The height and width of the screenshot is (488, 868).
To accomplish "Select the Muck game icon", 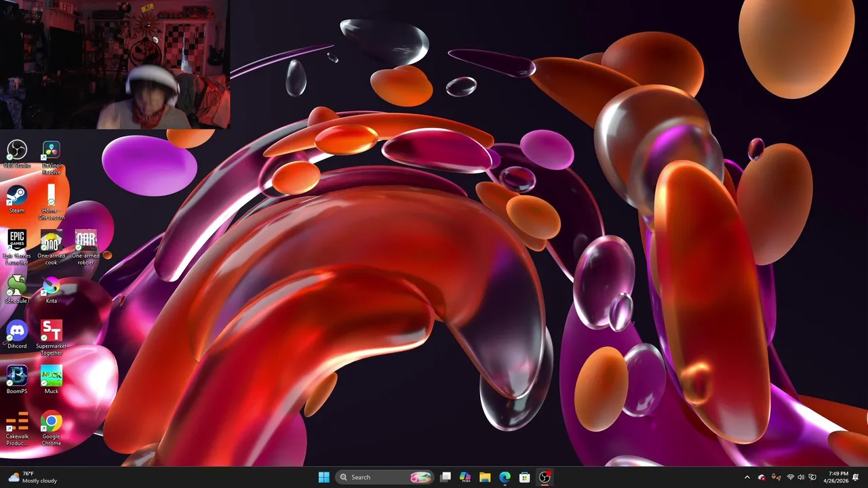I will tap(52, 380).
